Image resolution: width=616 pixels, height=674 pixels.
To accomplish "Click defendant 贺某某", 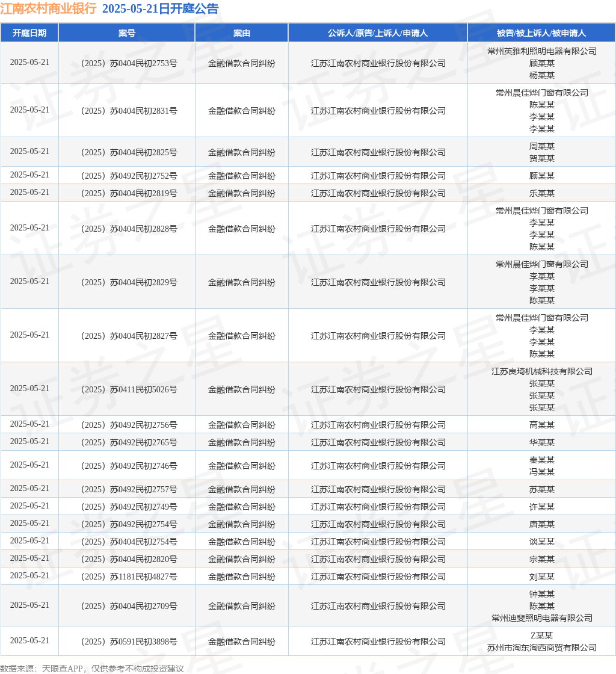I will coord(541,158).
